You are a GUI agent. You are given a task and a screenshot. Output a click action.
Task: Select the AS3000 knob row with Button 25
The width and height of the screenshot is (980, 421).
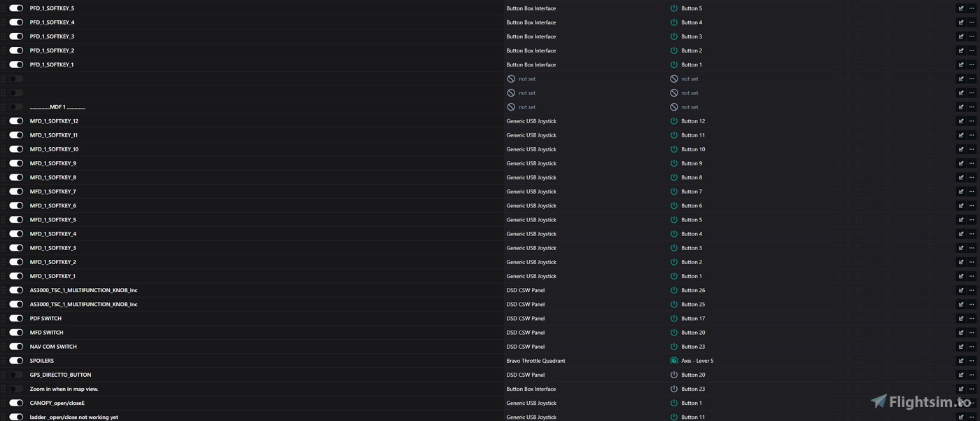[83, 305]
